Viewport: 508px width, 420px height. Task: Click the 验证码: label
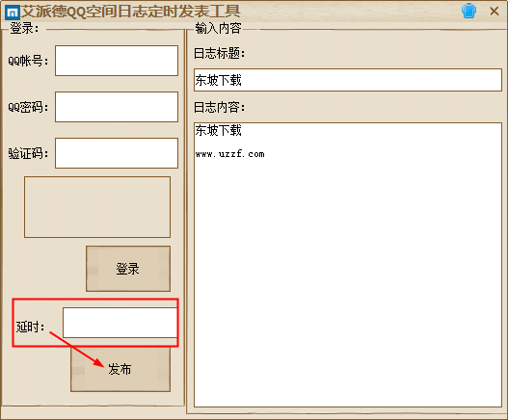[29, 153]
